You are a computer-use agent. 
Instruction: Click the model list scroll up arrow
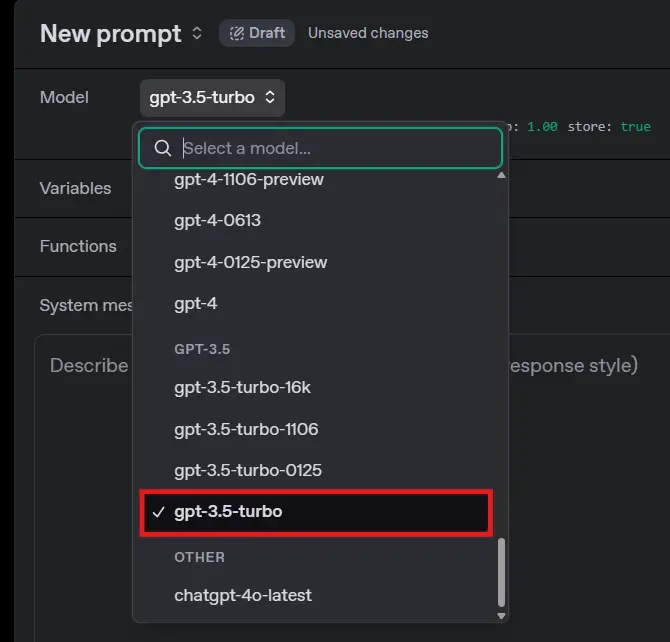(501, 175)
